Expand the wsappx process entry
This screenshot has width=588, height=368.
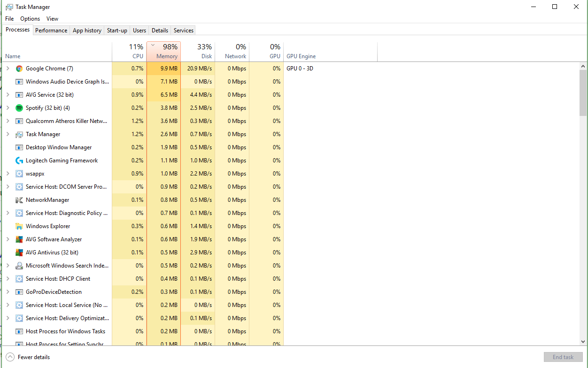tap(8, 174)
